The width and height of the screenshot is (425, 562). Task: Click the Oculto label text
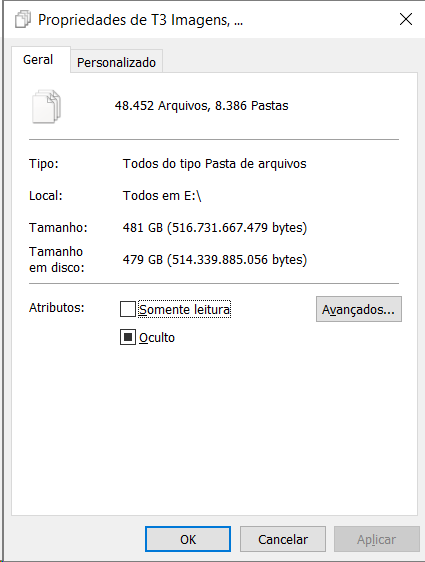(x=157, y=338)
